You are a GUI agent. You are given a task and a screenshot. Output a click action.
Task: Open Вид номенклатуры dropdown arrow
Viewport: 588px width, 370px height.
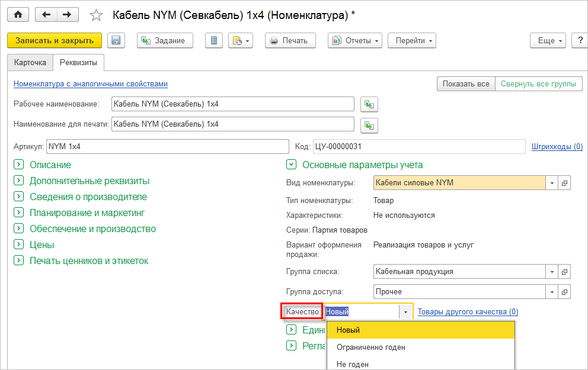[x=552, y=183]
